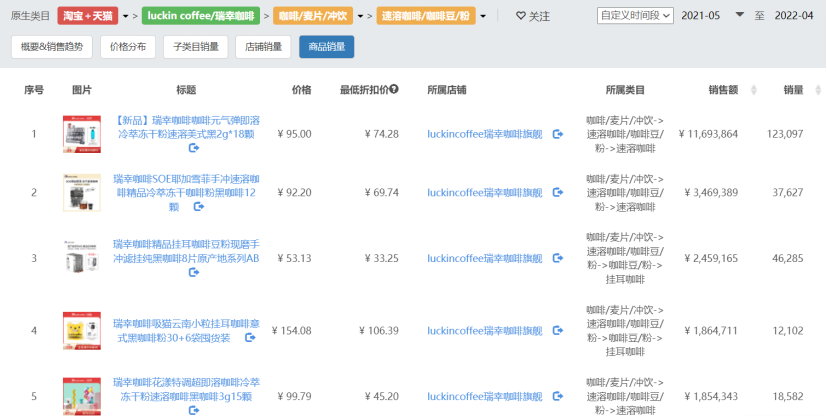Select the 商品销量 tab
The width and height of the screenshot is (827, 416).
(x=326, y=47)
